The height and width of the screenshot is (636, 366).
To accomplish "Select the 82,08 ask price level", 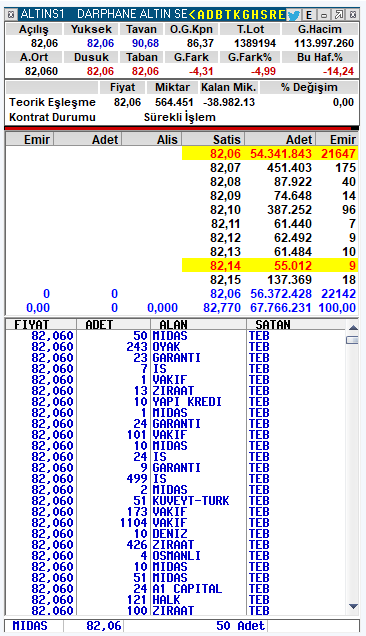I will coord(269,182).
